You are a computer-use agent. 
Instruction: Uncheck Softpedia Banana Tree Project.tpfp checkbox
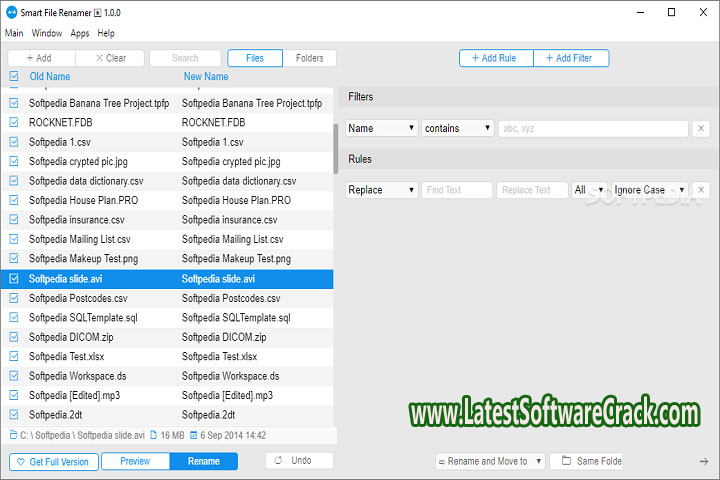[x=14, y=103]
